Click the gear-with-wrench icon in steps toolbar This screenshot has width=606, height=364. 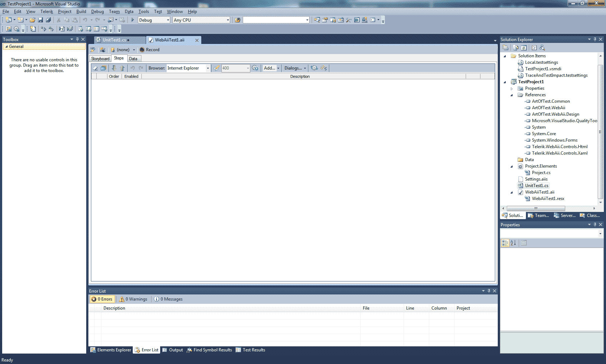(x=324, y=68)
